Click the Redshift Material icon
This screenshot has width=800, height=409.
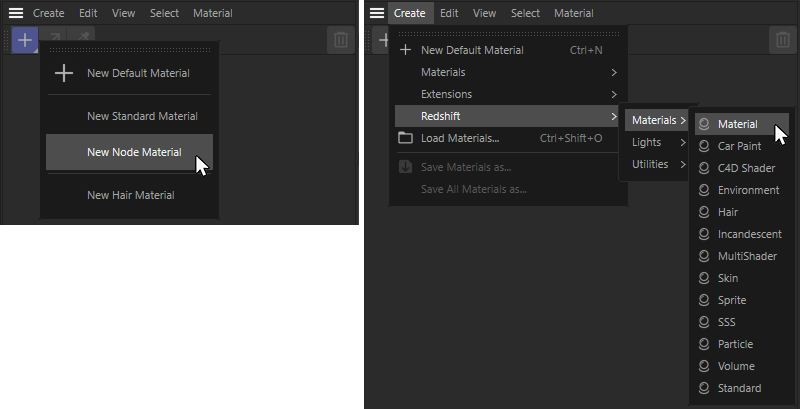click(704, 124)
